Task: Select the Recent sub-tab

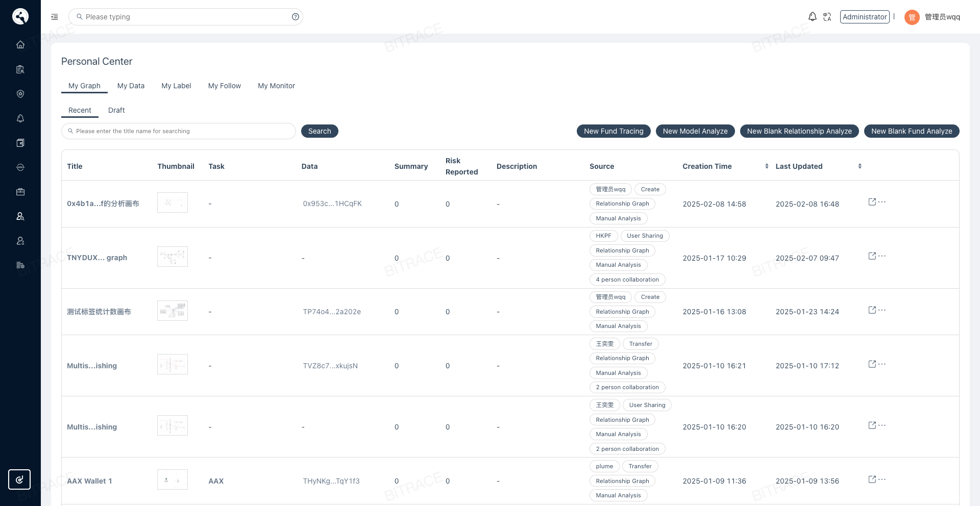Action: (x=80, y=110)
